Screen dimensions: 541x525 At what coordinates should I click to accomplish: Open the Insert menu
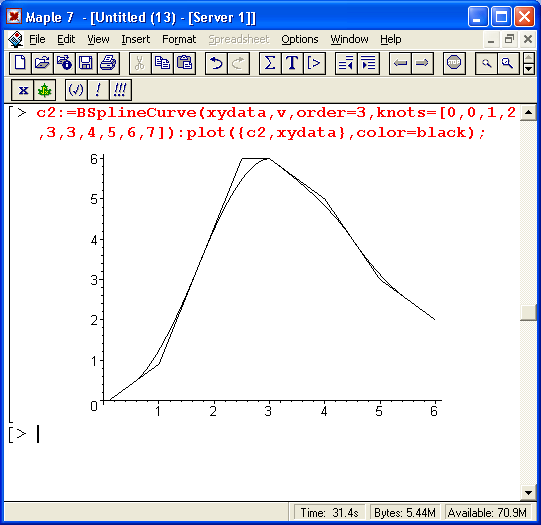pyautogui.click(x=136, y=39)
